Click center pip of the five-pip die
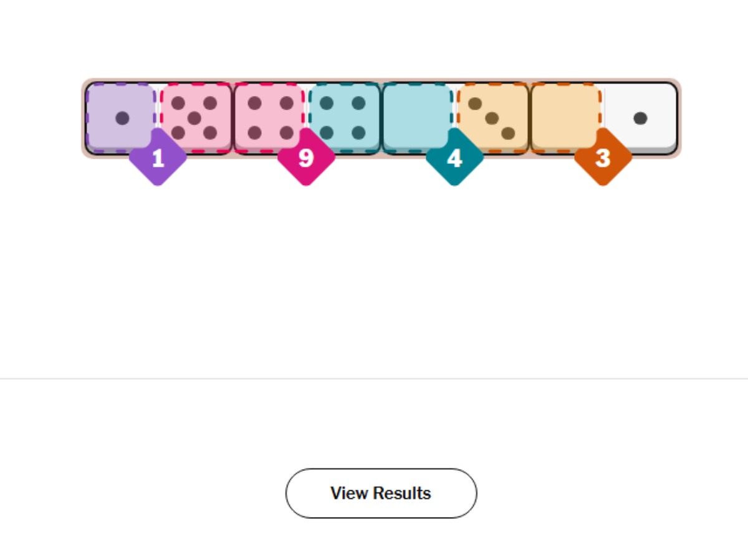This screenshot has width=748, height=560. click(x=194, y=118)
